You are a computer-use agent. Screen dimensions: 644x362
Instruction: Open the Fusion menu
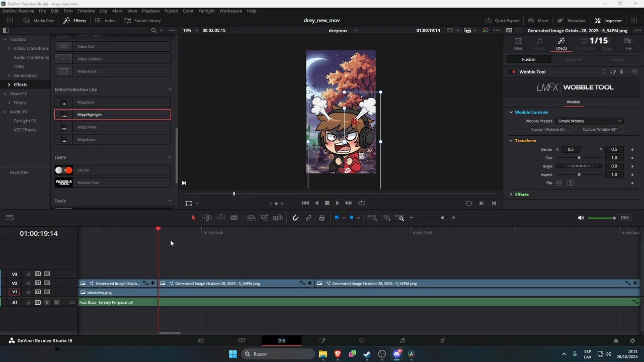(171, 11)
